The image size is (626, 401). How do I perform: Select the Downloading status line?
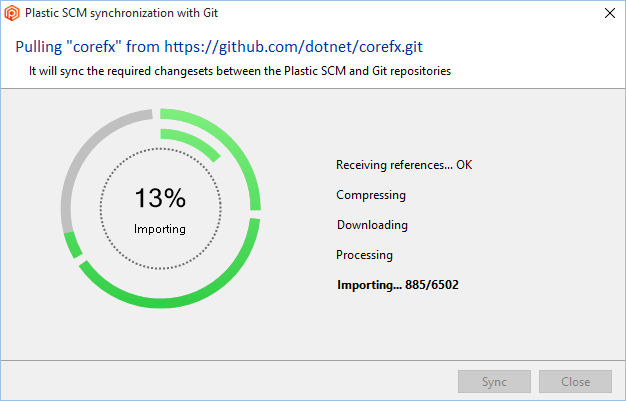pyautogui.click(x=372, y=225)
